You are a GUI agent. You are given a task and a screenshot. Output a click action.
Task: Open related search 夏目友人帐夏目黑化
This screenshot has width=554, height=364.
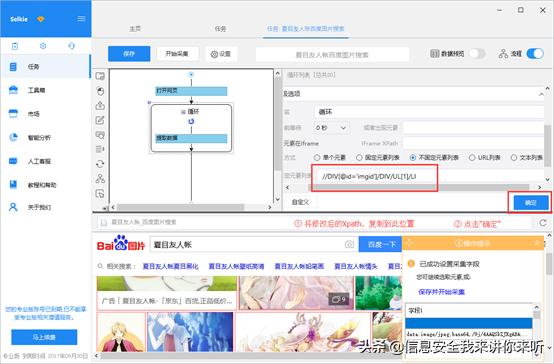pyautogui.click(x=170, y=266)
